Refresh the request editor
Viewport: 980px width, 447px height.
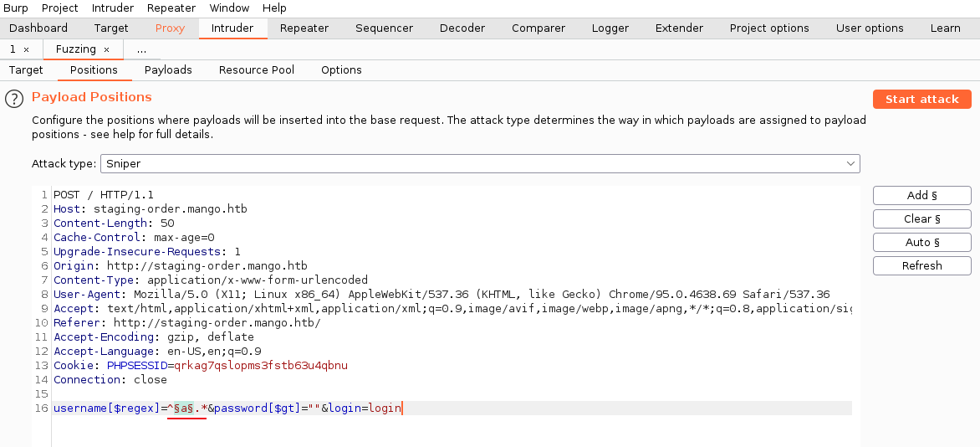[x=921, y=265]
